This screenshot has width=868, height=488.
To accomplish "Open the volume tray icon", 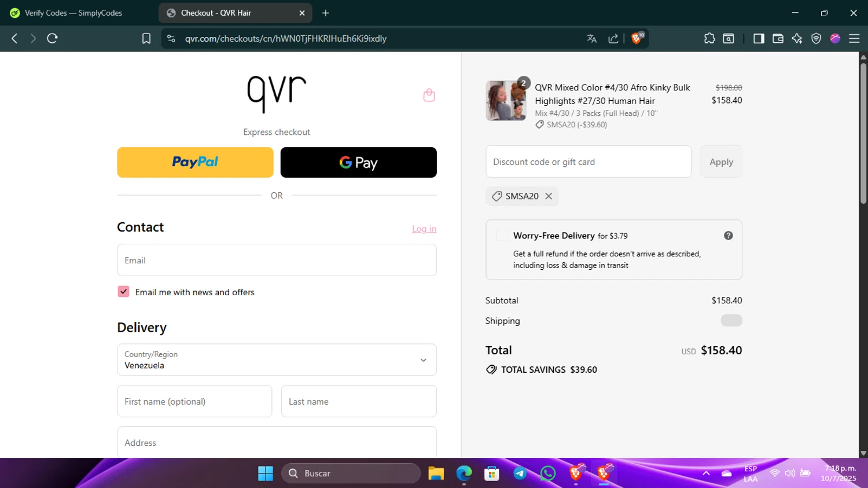I will coord(790,473).
